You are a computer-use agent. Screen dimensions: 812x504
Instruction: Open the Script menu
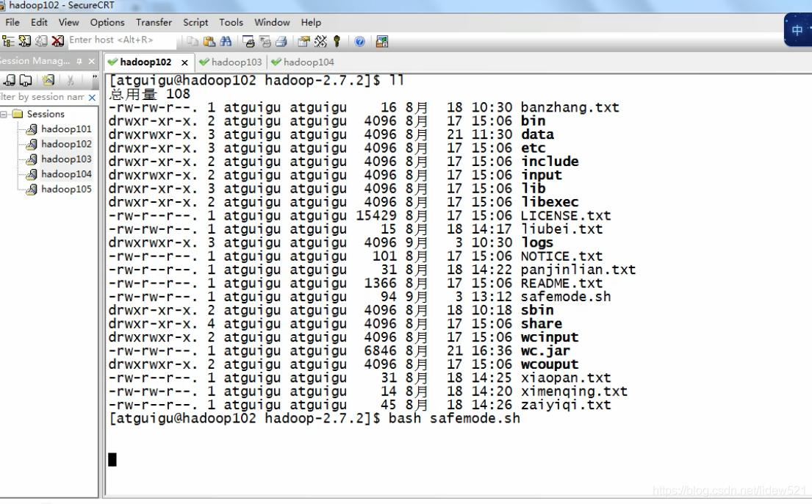pyautogui.click(x=195, y=22)
